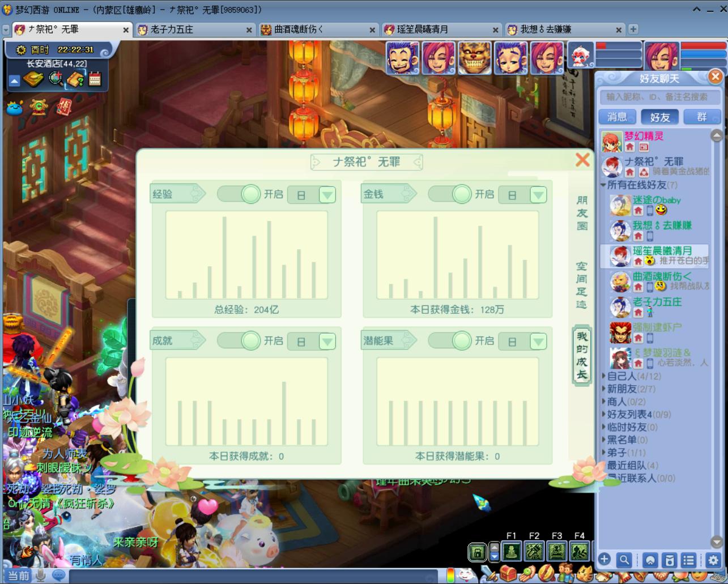Toggle the 经验 switch
728x584 pixels.
click(x=239, y=194)
